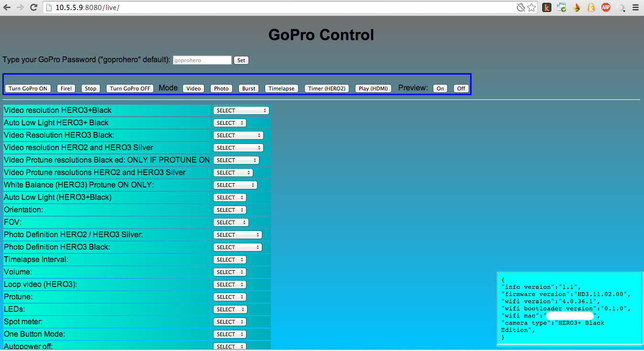Screen dimensions: 644x351
Task: Click the blocked-cookies icon in the address bar
Action: (x=521, y=8)
